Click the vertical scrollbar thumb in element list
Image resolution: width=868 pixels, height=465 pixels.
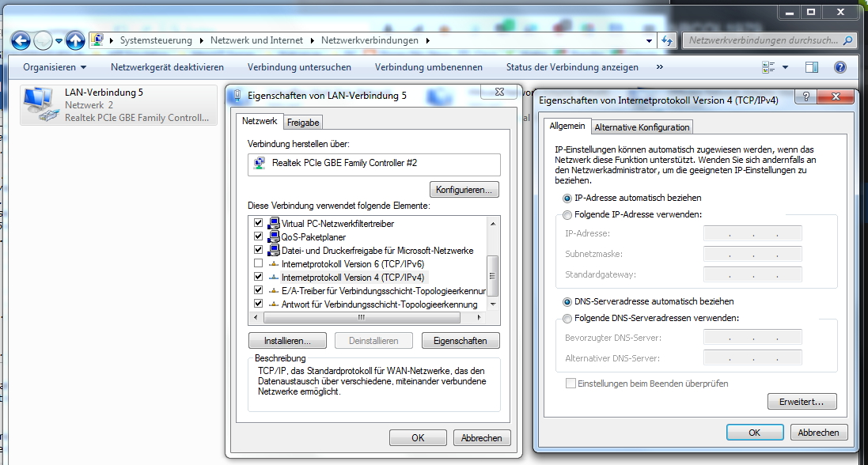pos(493,276)
